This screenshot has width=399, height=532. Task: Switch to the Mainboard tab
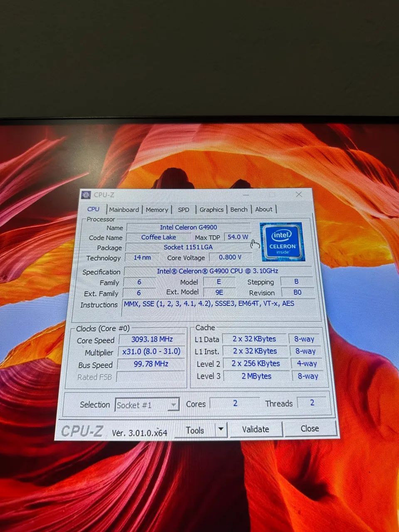point(124,210)
